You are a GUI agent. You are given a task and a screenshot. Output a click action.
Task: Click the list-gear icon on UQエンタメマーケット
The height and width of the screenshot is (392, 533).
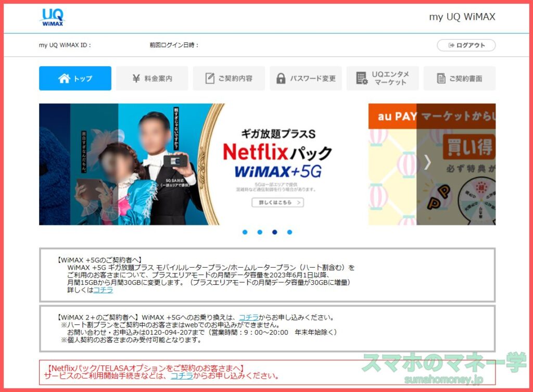point(362,78)
